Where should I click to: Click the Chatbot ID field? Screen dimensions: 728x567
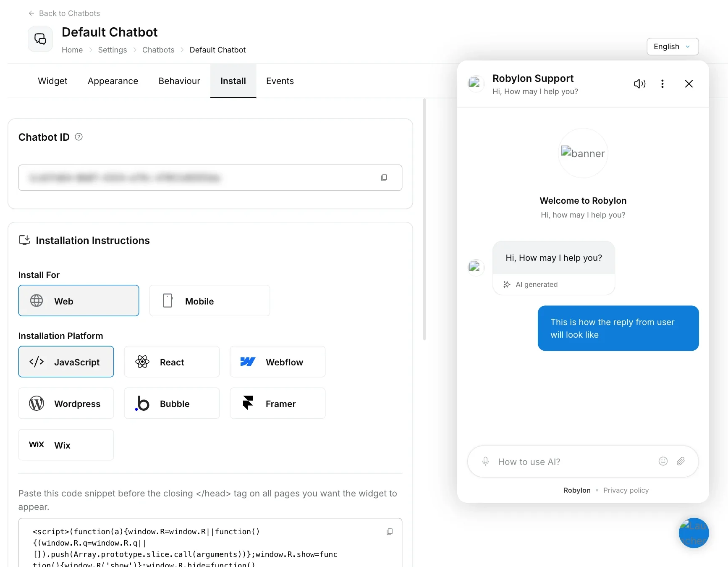point(210,178)
